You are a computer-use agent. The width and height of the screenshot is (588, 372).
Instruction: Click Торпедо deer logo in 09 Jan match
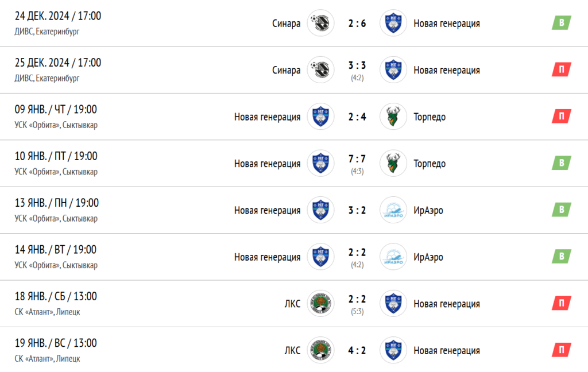[393, 116]
